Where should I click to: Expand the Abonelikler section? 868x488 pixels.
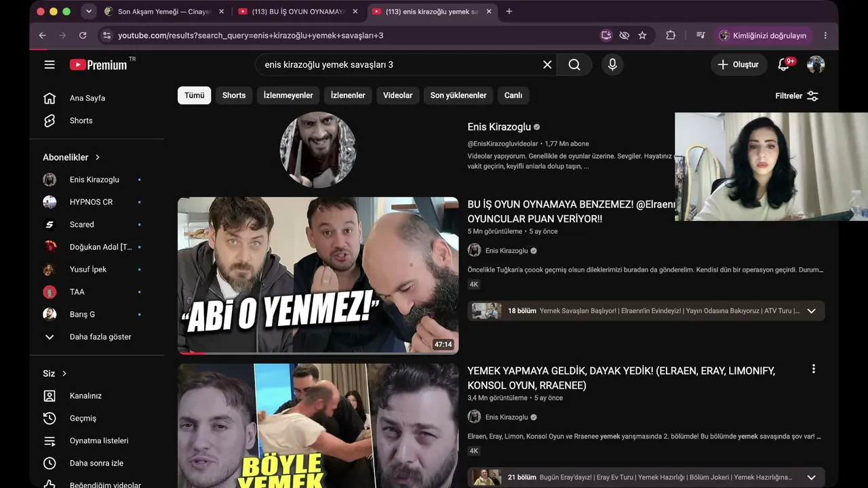71,157
